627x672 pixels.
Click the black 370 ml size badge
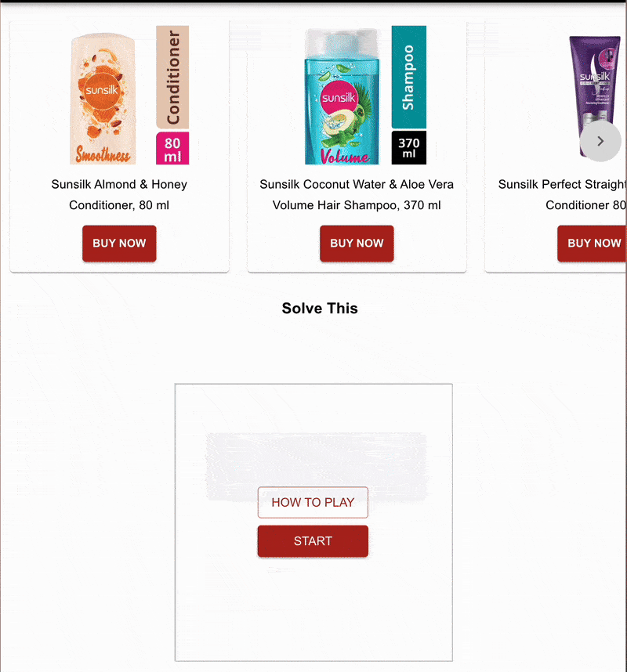[x=408, y=148]
